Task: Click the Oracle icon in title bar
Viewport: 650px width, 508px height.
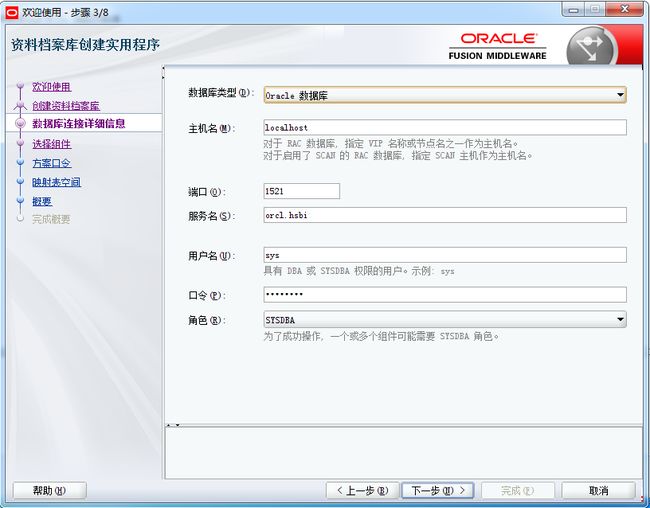Action: click(x=12, y=12)
